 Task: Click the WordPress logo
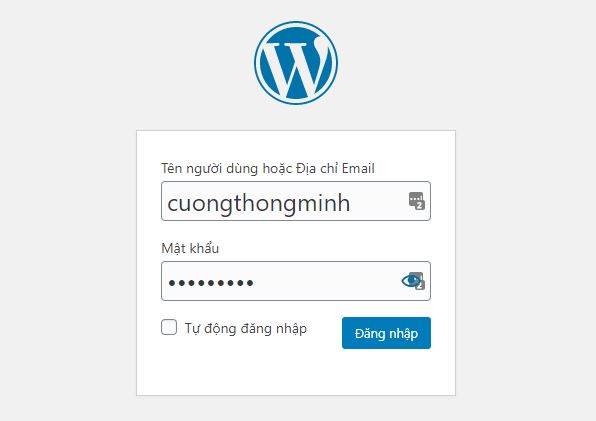pyautogui.click(x=296, y=63)
